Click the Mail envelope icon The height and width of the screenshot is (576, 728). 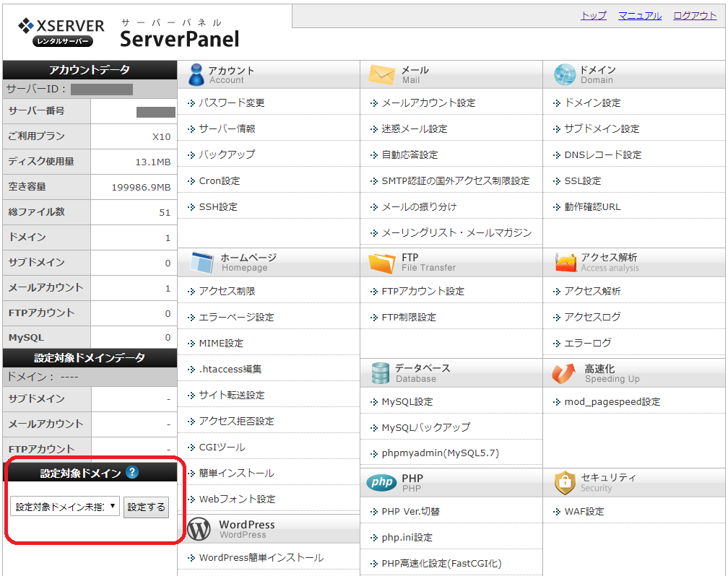[x=381, y=75]
